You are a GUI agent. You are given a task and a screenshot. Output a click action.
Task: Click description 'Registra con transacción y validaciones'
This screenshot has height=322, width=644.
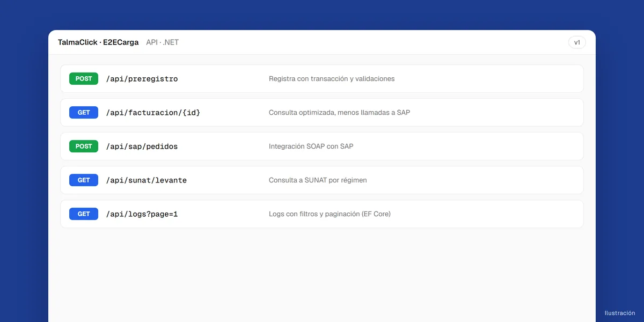coord(332,79)
